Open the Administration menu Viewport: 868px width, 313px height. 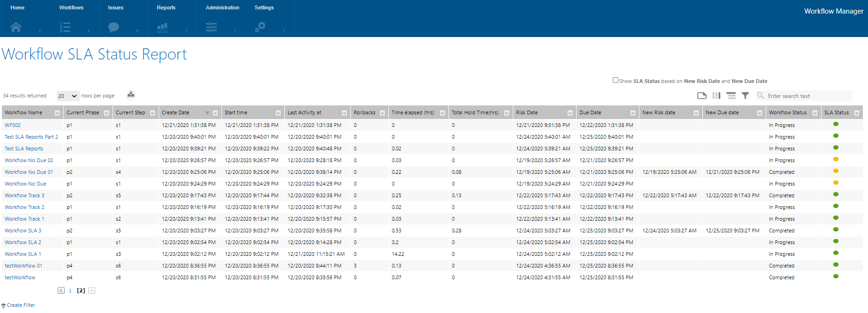[222, 7]
